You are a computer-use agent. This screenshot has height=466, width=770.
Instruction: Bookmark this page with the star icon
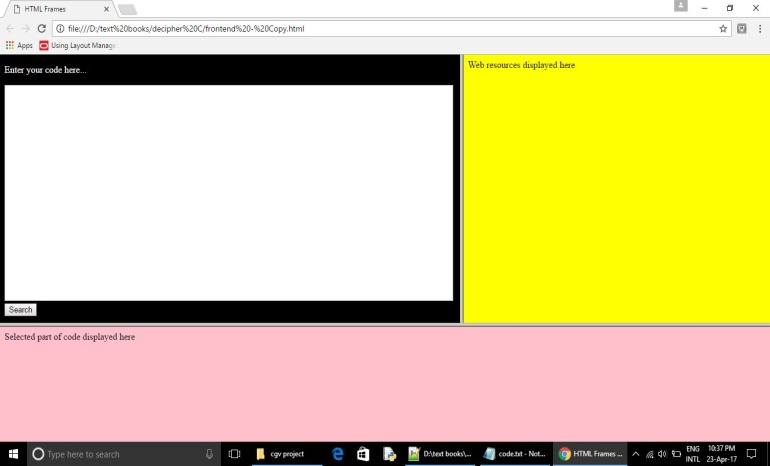click(723, 29)
